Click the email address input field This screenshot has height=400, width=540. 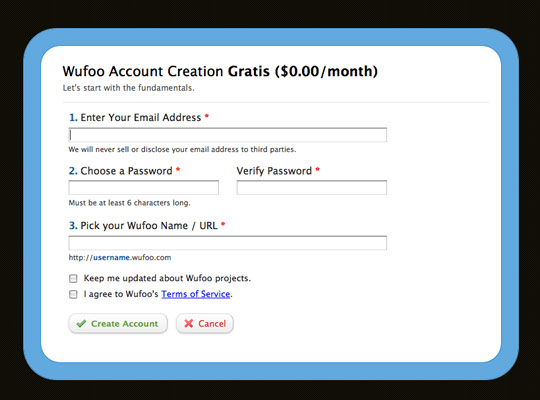click(228, 135)
